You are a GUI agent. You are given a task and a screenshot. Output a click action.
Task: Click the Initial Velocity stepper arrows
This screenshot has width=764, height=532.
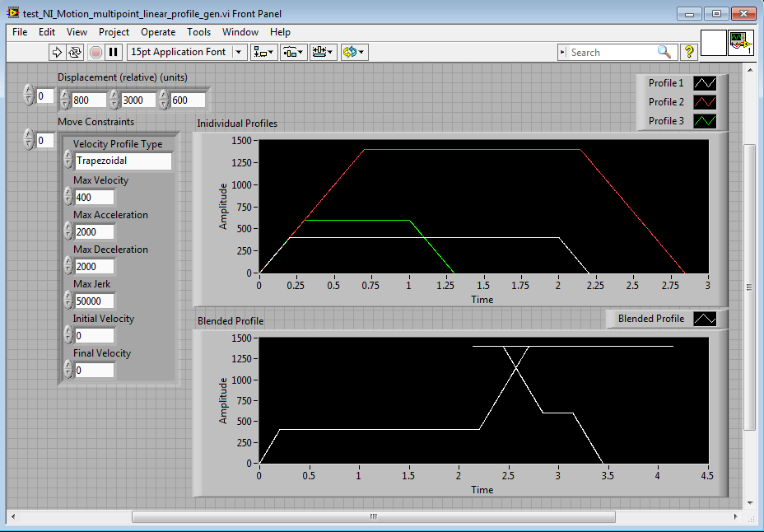click(x=68, y=335)
